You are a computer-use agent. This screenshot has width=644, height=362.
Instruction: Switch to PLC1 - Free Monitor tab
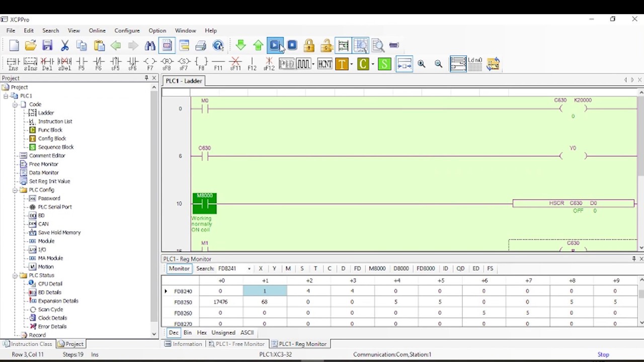(x=236, y=344)
